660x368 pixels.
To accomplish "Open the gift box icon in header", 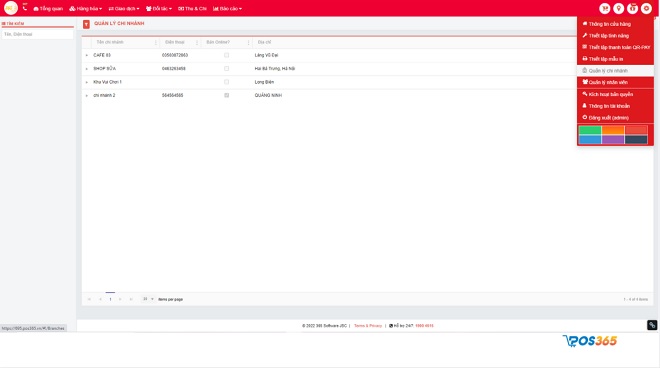I will [632, 8].
